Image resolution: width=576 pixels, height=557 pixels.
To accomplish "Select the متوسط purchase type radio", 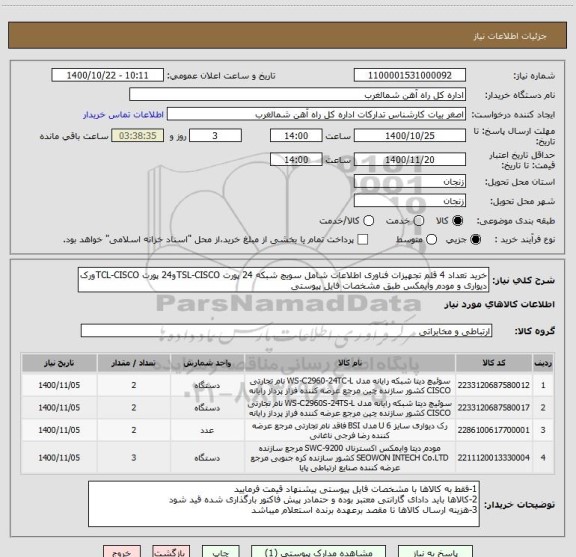I will coord(431,240).
